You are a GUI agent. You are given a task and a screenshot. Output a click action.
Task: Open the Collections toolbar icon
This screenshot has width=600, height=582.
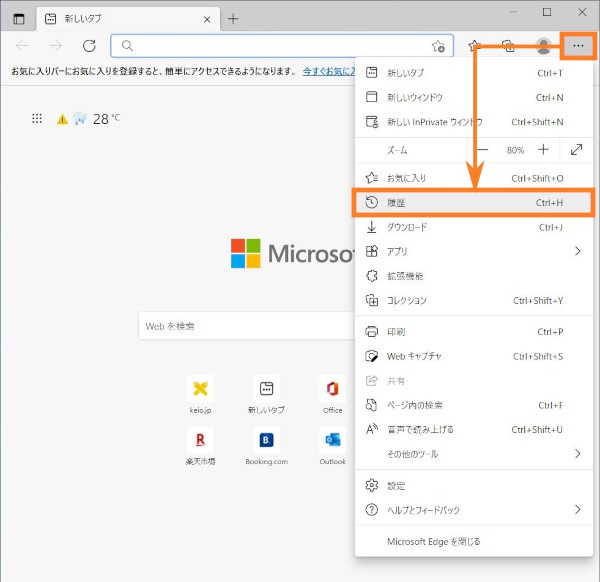click(508, 46)
